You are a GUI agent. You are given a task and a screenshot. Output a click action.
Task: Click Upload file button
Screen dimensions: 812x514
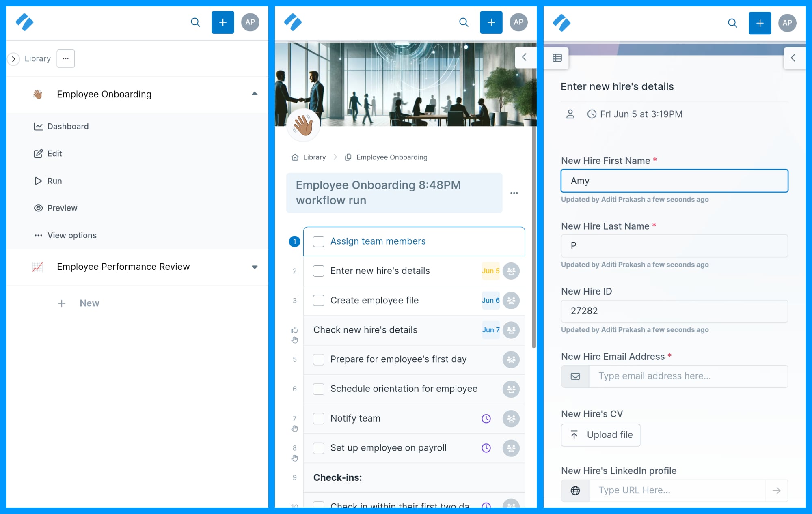(600, 435)
